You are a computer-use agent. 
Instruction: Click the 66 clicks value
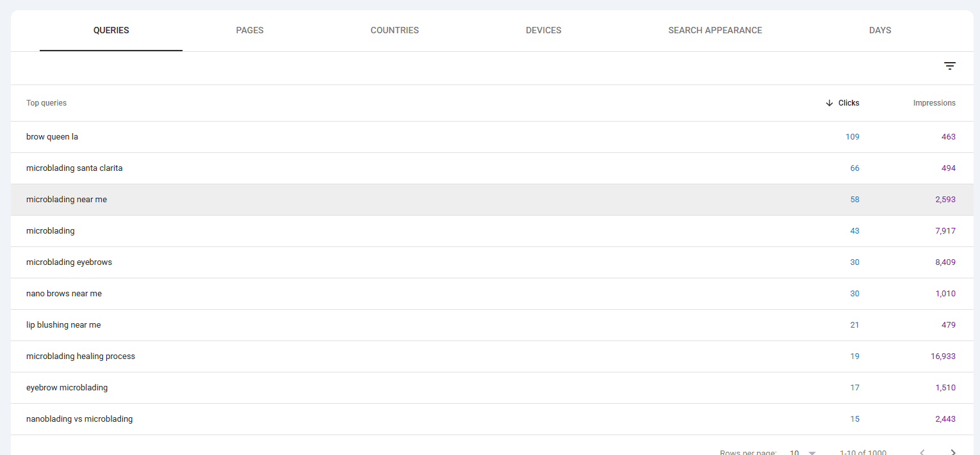tap(854, 168)
